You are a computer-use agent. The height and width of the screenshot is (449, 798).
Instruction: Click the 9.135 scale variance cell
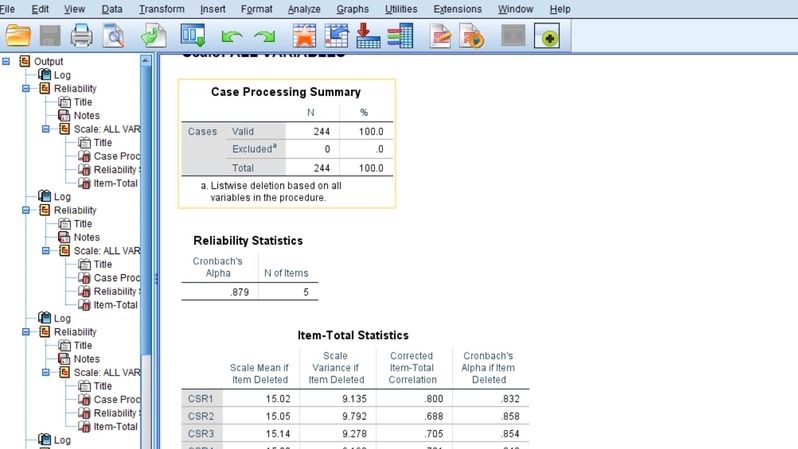[354, 399]
